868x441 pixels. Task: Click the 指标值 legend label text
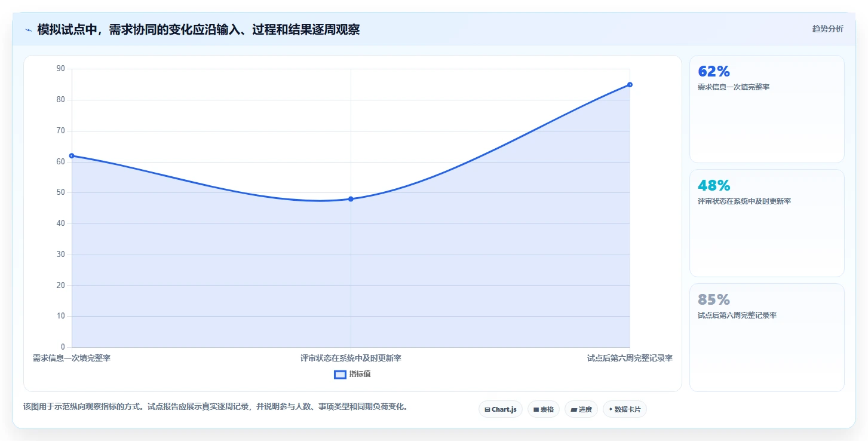(x=360, y=374)
